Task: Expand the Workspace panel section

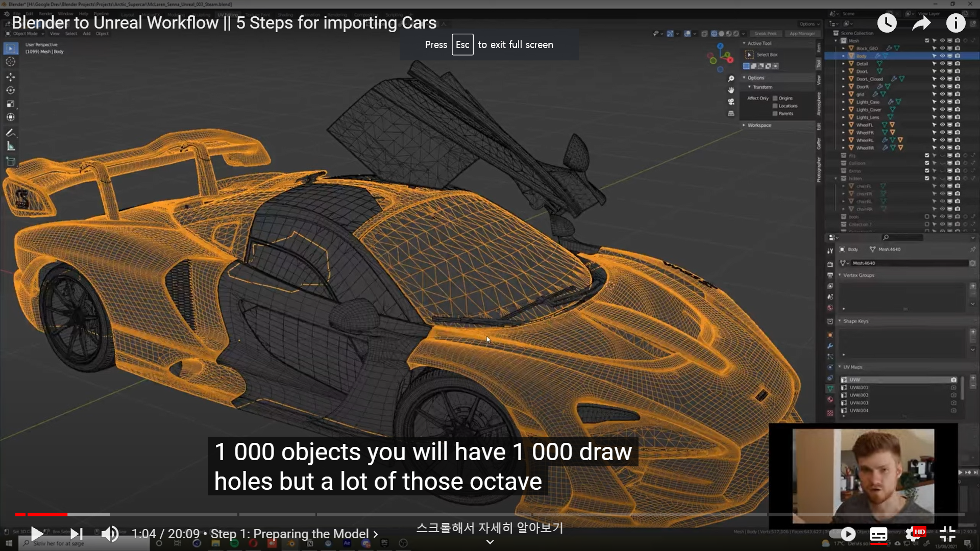Action: click(759, 125)
